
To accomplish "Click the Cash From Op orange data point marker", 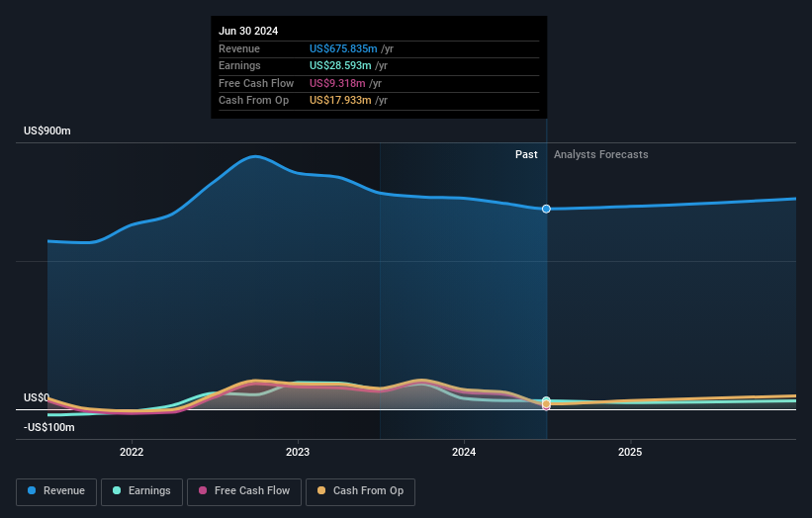I will pyautogui.click(x=546, y=403).
